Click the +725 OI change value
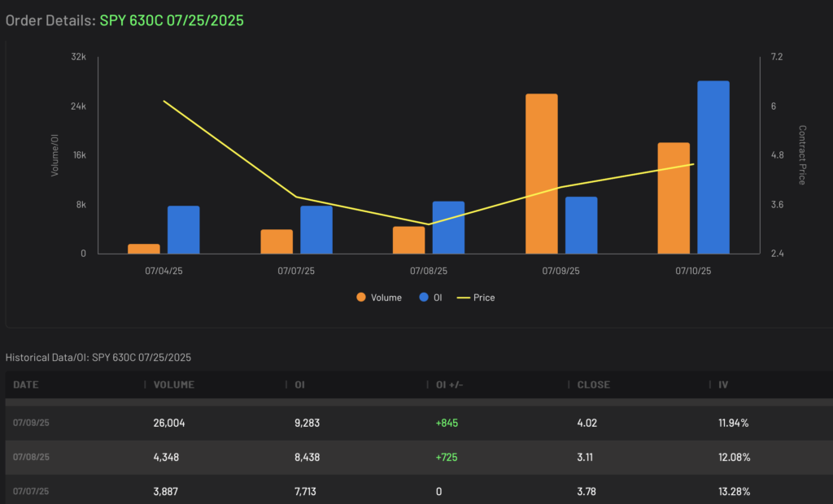The width and height of the screenshot is (833, 504). coord(447,457)
